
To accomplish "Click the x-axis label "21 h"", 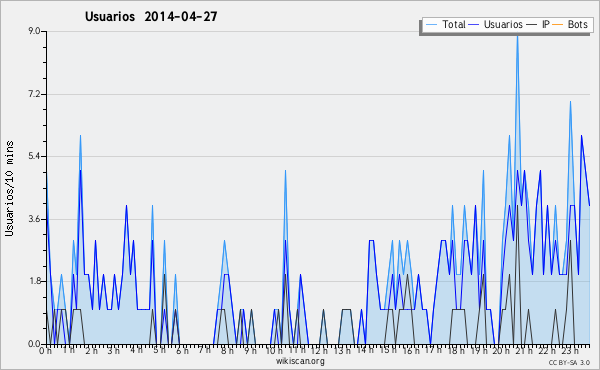I will (x=524, y=350).
